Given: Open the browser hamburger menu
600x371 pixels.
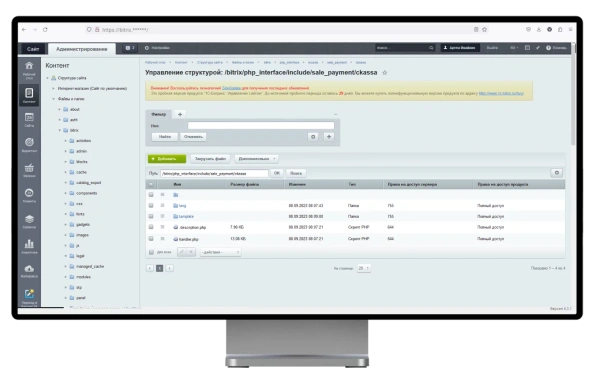Looking at the screenshot, I should tap(570, 29).
